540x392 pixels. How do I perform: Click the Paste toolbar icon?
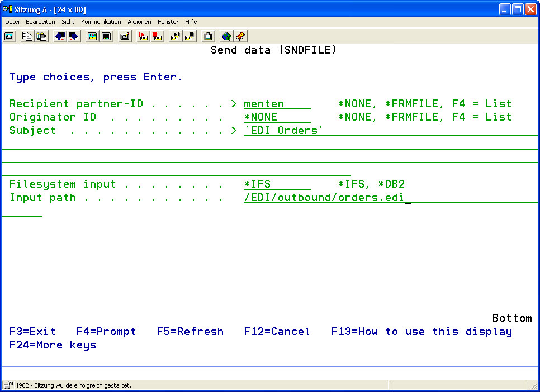41,36
